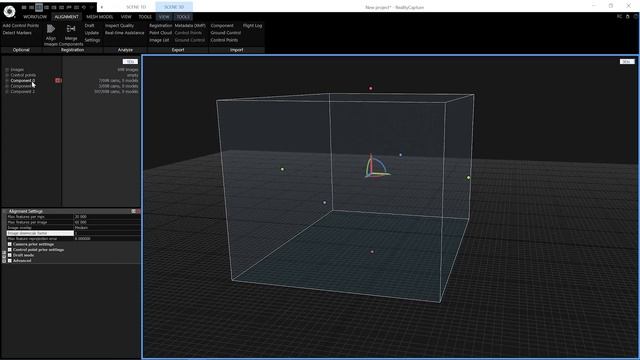The width and height of the screenshot is (640, 360).
Task: Switch to the MESH MODEL tab
Action: coord(100,17)
